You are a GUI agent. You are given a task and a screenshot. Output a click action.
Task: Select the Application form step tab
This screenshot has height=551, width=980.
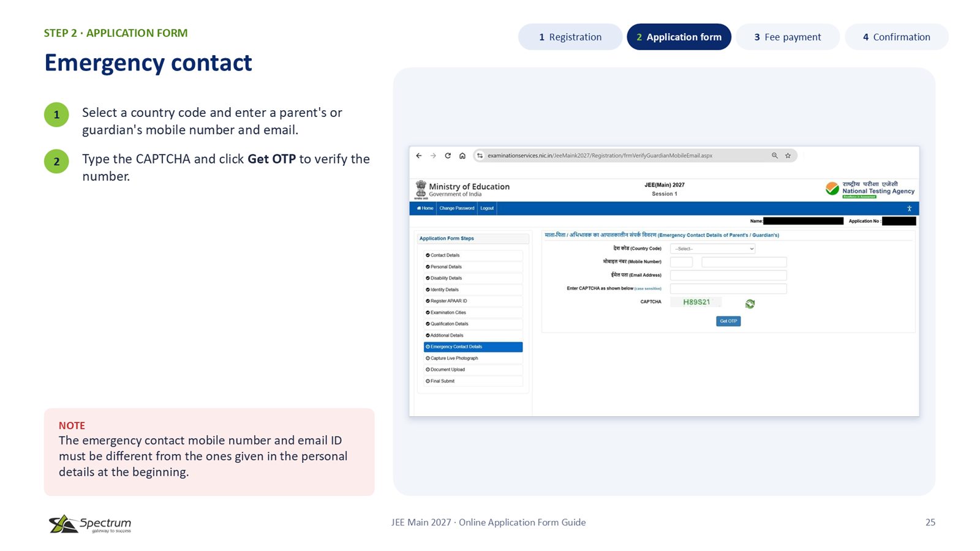(679, 37)
